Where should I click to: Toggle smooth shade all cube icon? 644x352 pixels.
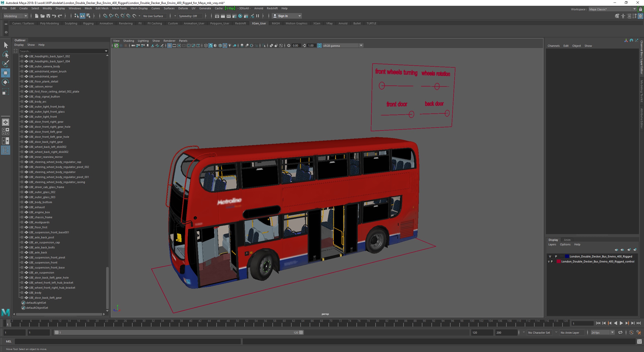(211, 46)
